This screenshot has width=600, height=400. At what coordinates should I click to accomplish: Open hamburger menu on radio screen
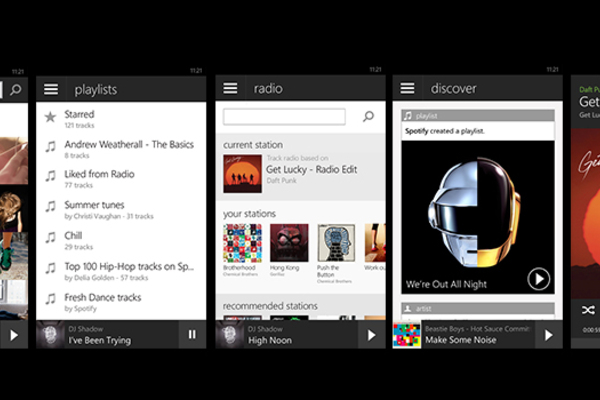(230, 88)
